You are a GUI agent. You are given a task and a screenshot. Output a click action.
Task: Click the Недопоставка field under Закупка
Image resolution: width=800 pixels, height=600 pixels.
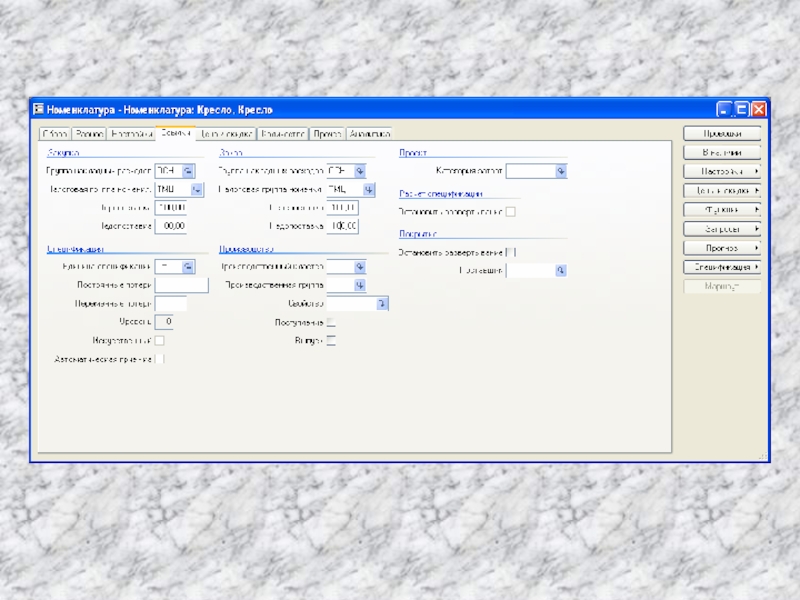pyautogui.click(x=170, y=226)
